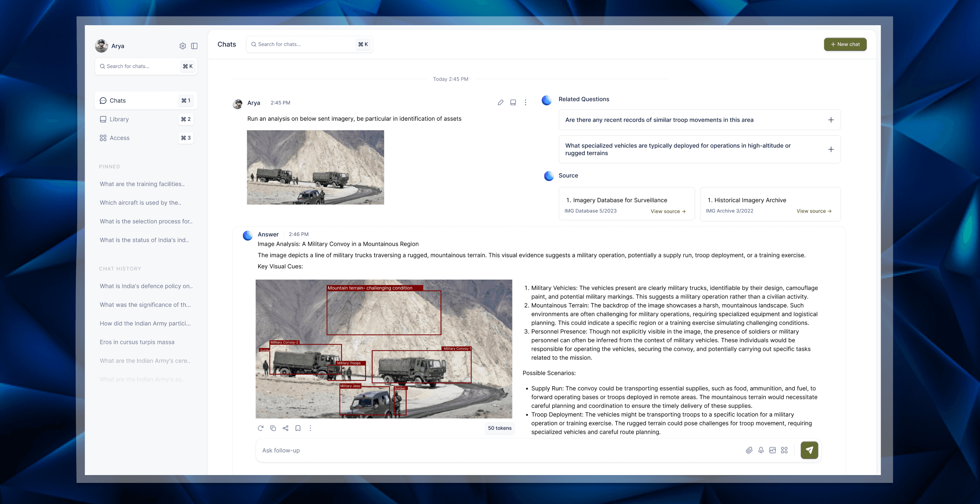
Task: Click the library icon on Arya's message
Action: pos(513,103)
